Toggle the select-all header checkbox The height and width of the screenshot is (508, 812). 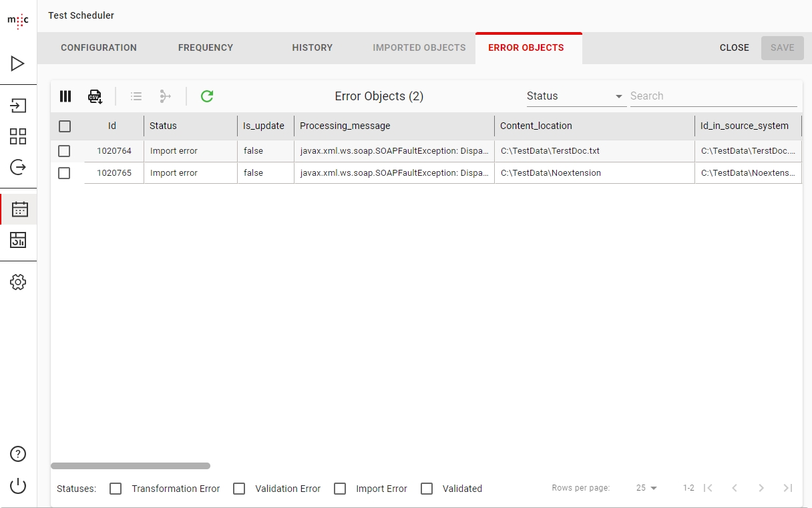click(65, 126)
